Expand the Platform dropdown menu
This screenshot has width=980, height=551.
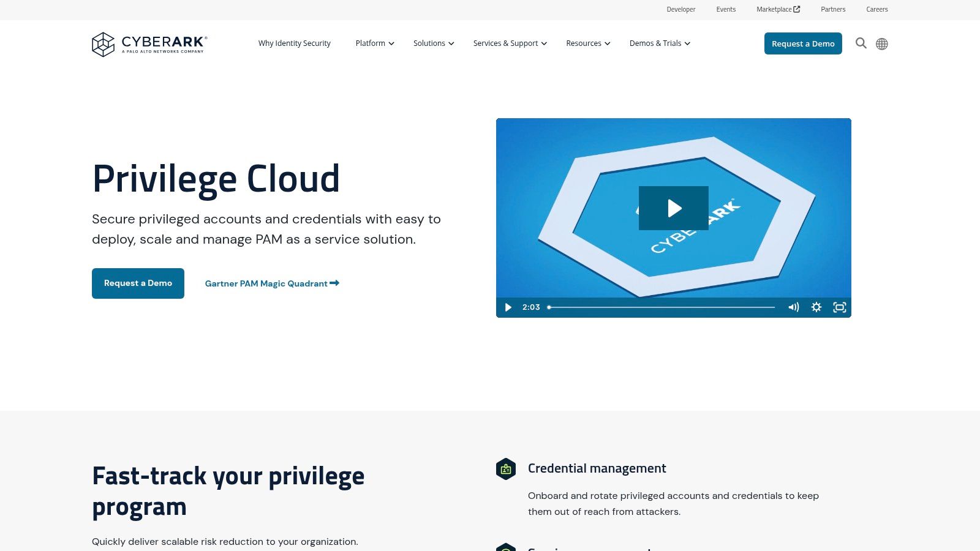click(x=375, y=43)
